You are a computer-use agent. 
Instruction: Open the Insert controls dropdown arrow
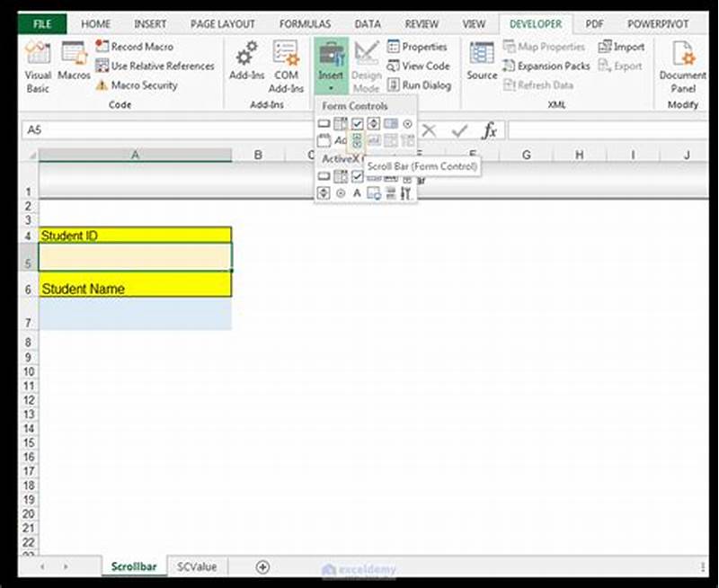pos(331,89)
